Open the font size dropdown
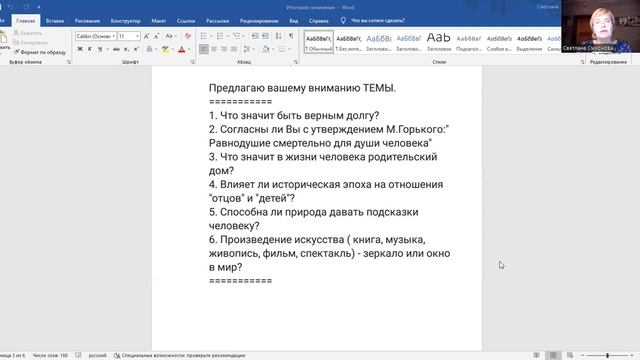 137,36
